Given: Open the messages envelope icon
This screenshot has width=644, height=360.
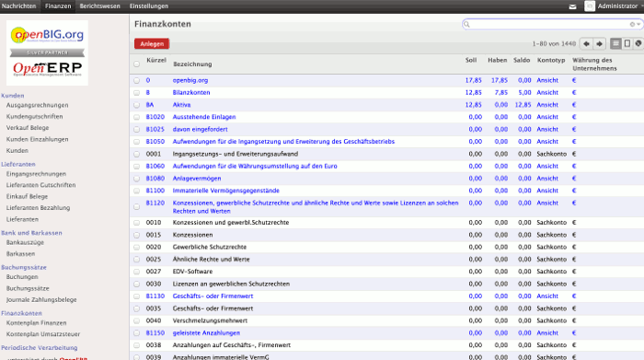Looking at the screenshot, I should pos(572,6).
